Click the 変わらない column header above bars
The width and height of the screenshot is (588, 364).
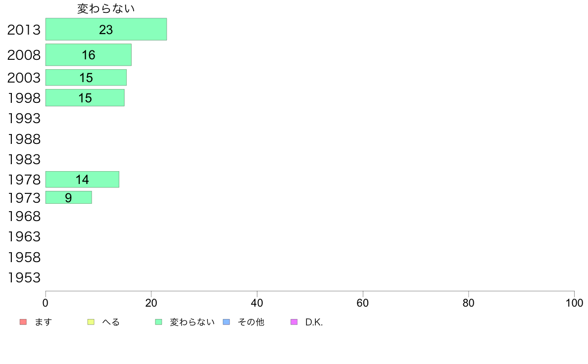pos(106,8)
